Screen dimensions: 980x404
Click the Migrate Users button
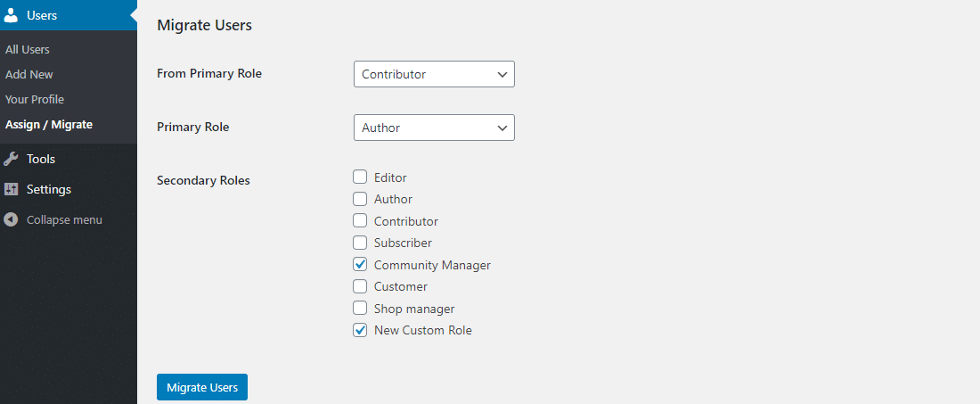pyautogui.click(x=202, y=387)
